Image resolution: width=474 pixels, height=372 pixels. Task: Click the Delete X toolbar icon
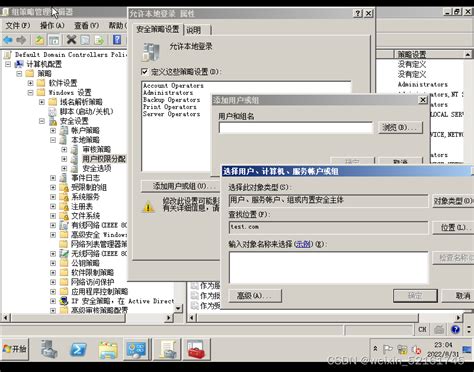(71, 40)
